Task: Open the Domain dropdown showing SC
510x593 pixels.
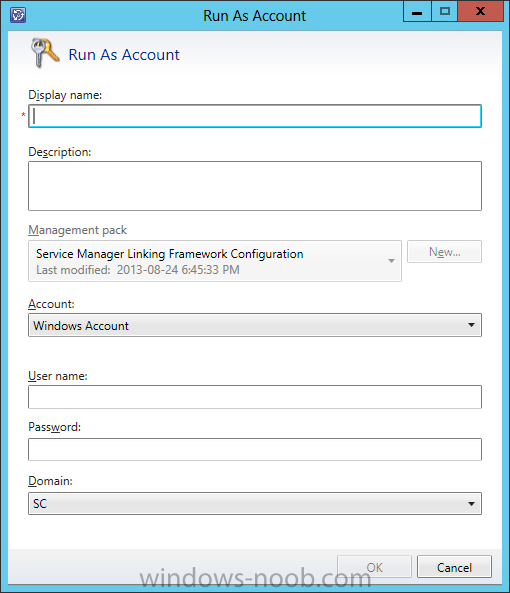Action: tap(255, 503)
